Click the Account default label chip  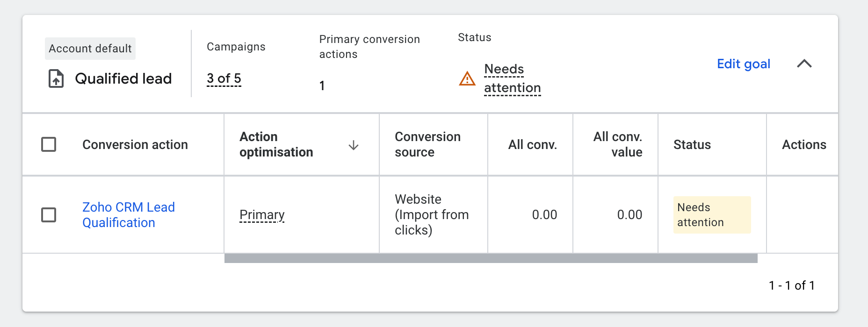click(90, 49)
